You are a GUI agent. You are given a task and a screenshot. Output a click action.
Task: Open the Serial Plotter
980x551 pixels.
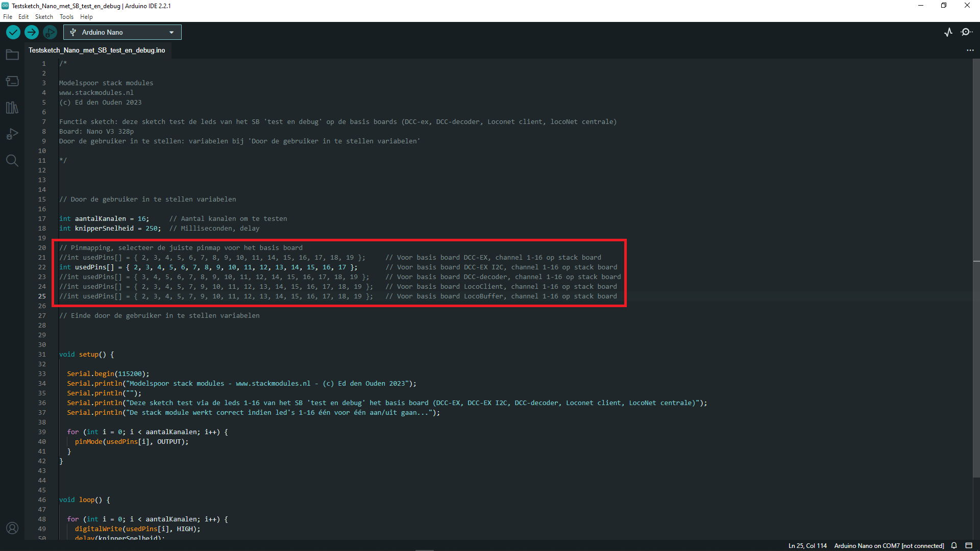[948, 32]
